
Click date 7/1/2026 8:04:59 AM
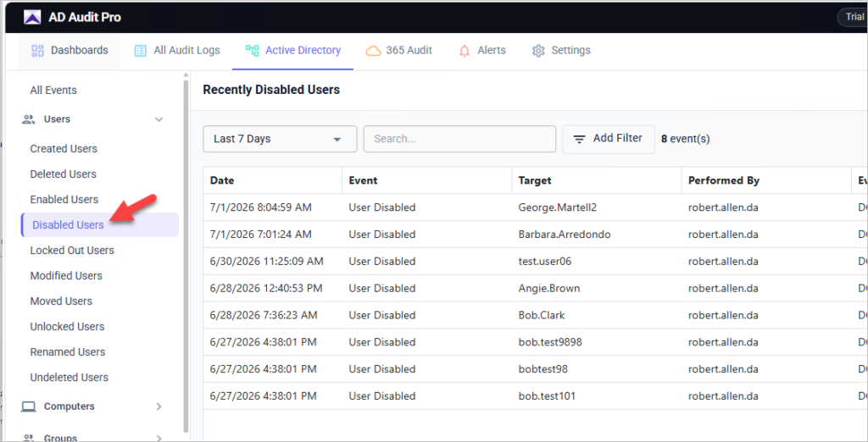click(261, 207)
